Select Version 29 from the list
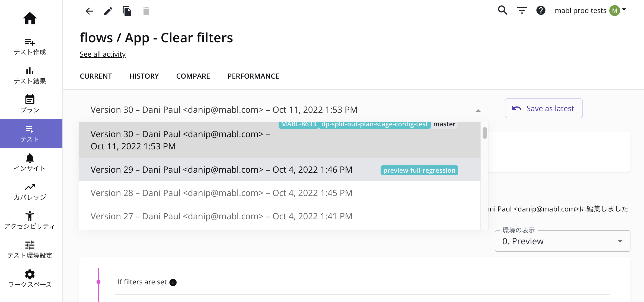 [221, 170]
